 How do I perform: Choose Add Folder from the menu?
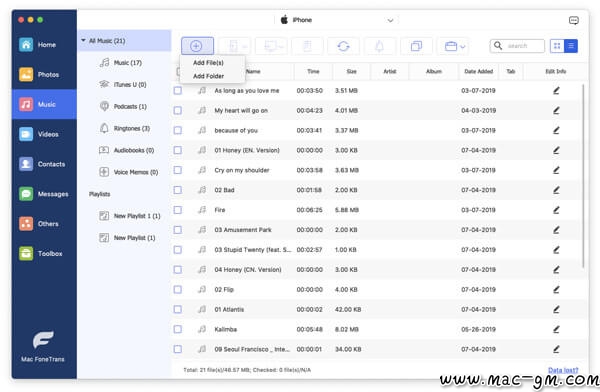tap(208, 76)
